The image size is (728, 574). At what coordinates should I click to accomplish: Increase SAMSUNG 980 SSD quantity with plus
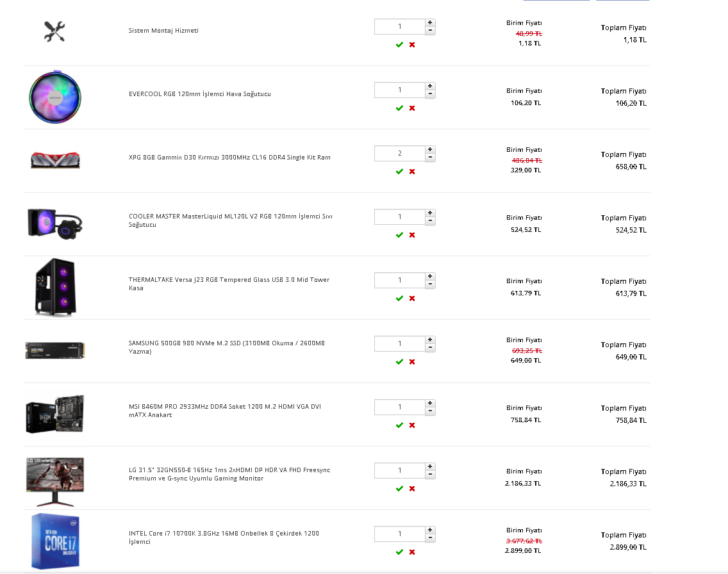(430, 340)
